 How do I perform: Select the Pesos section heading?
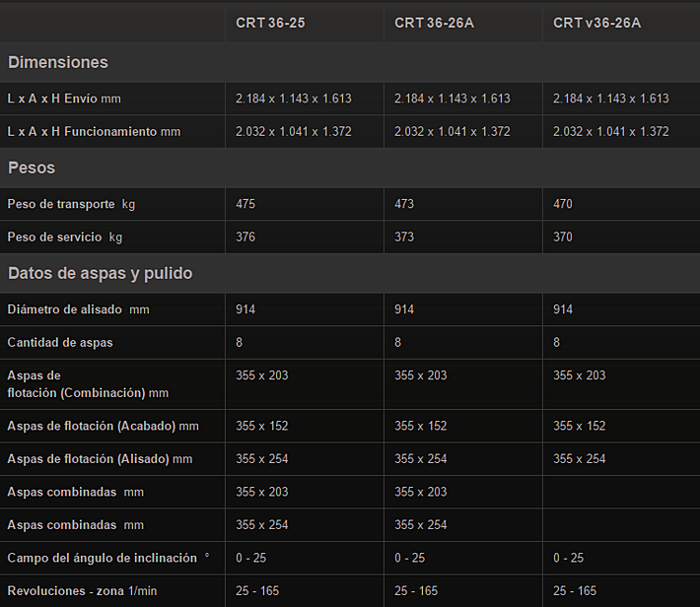[x=32, y=168]
